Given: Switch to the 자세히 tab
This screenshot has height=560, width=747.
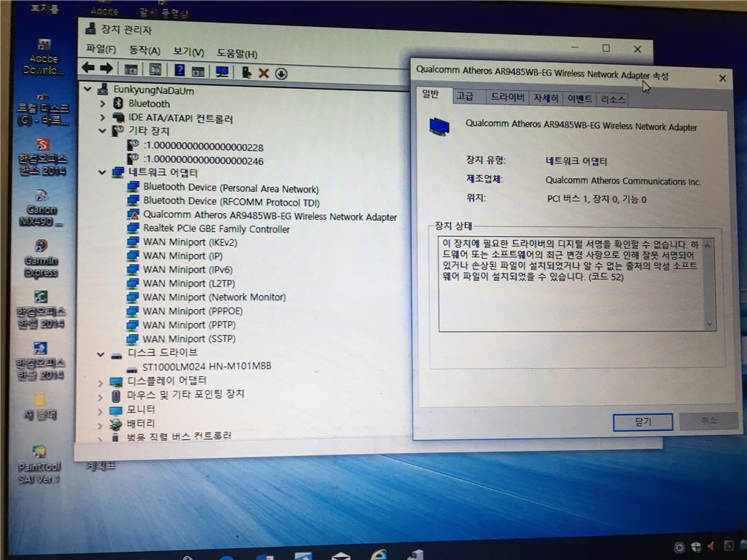Looking at the screenshot, I should tap(546, 98).
